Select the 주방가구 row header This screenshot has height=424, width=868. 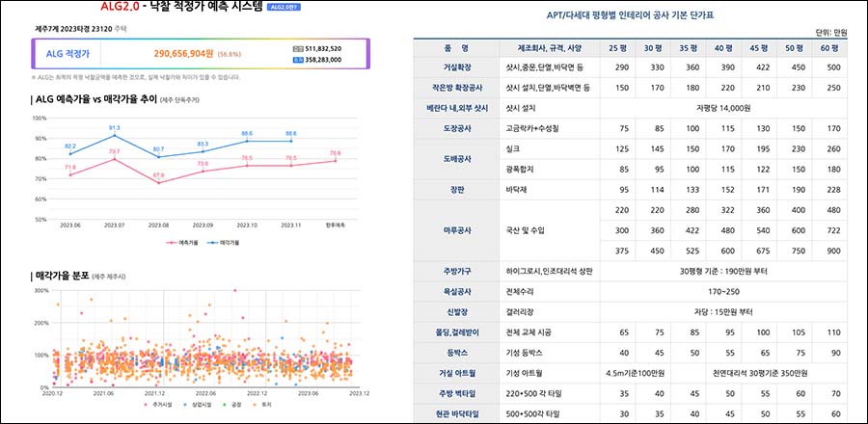pos(456,271)
